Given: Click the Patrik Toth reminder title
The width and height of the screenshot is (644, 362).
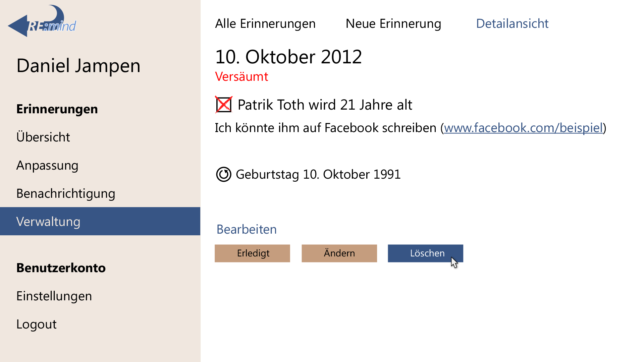Looking at the screenshot, I should click(325, 105).
